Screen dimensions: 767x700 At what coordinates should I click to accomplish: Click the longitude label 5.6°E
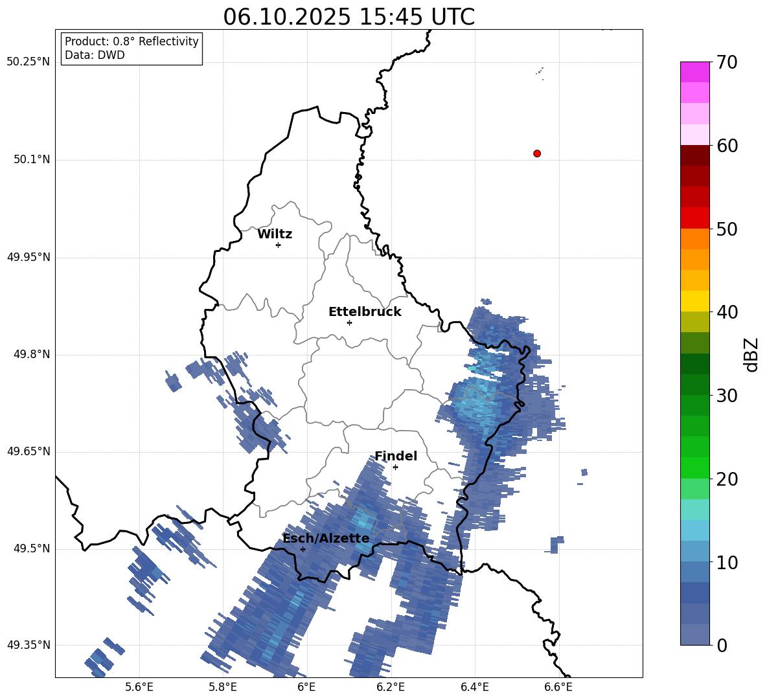139,687
